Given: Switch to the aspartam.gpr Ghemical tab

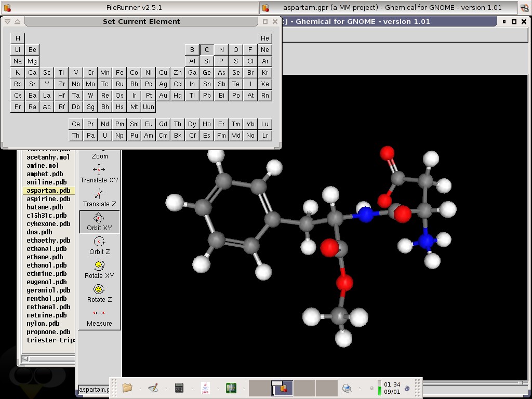Looking at the screenshot, I should click(392, 7).
